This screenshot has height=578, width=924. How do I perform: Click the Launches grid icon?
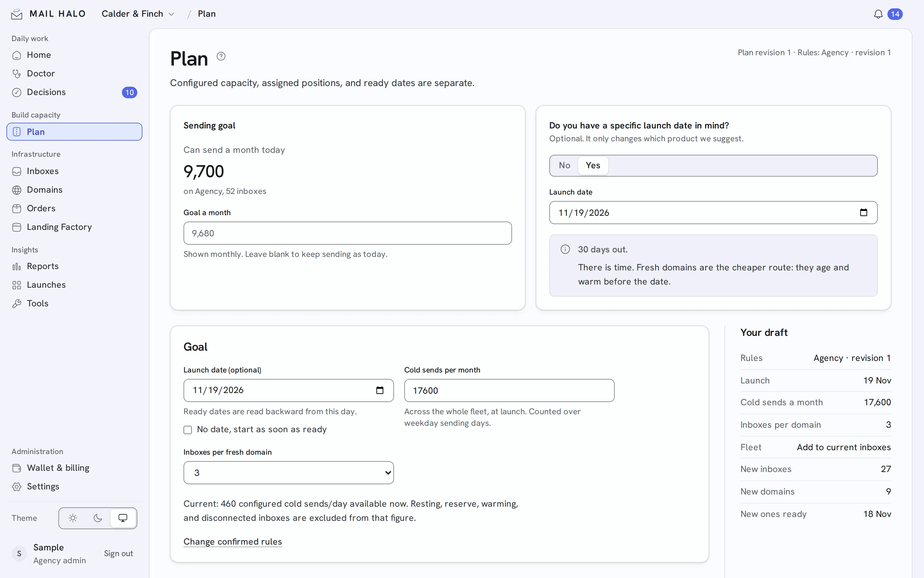tap(16, 285)
